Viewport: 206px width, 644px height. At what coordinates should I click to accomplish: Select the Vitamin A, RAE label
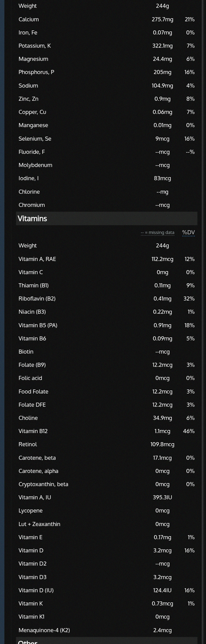tap(37, 259)
